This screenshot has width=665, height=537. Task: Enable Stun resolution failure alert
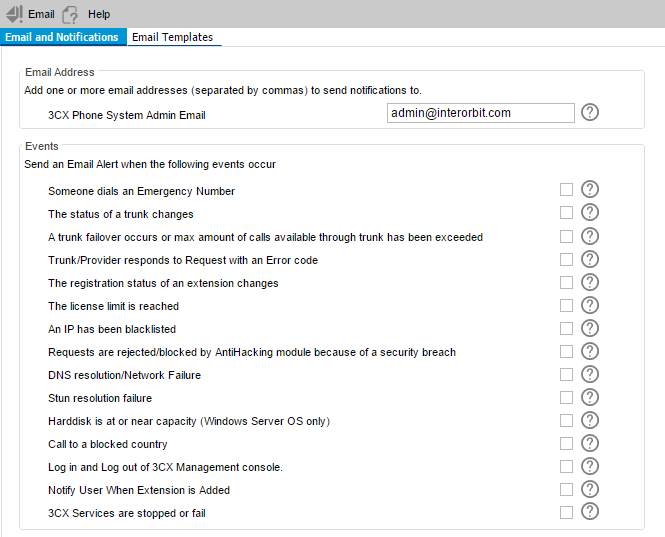pyautogui.click(x=566, y=397)
